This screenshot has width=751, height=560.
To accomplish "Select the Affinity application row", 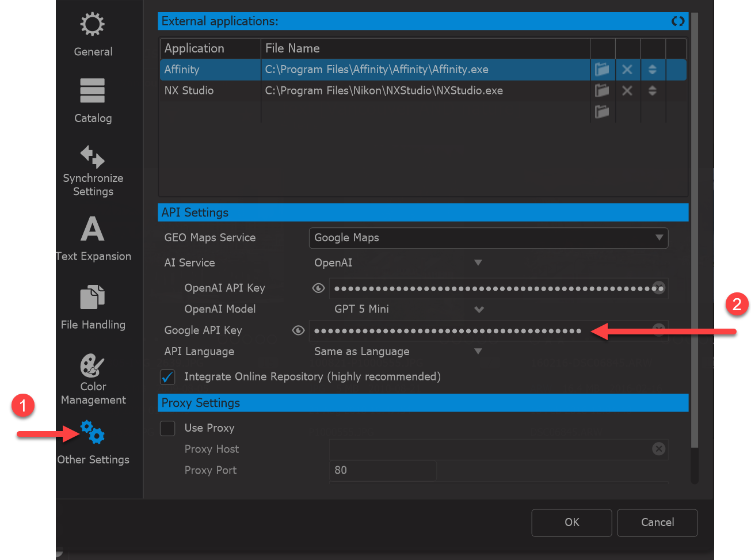I will click(422, 70).
